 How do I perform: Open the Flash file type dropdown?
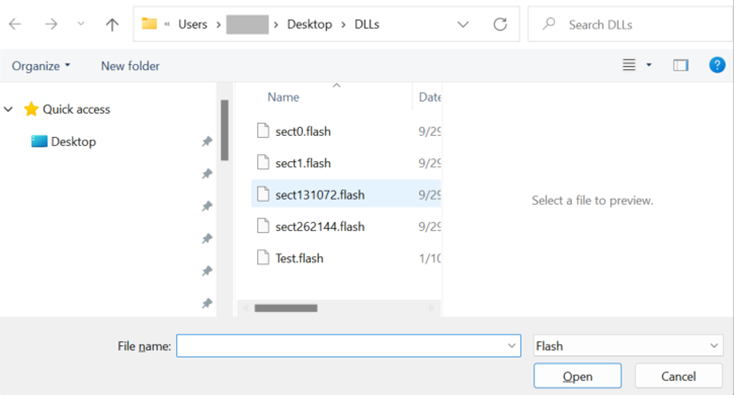[x=628, y=346]
